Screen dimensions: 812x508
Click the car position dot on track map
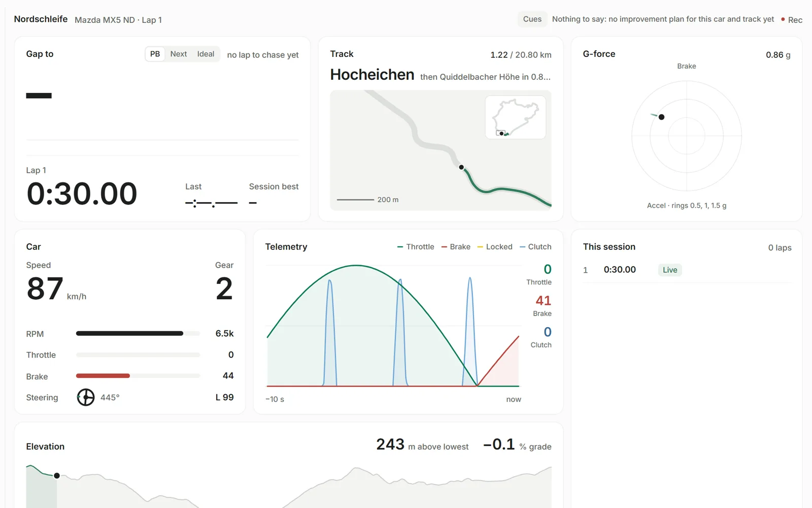tap(461, 167)
